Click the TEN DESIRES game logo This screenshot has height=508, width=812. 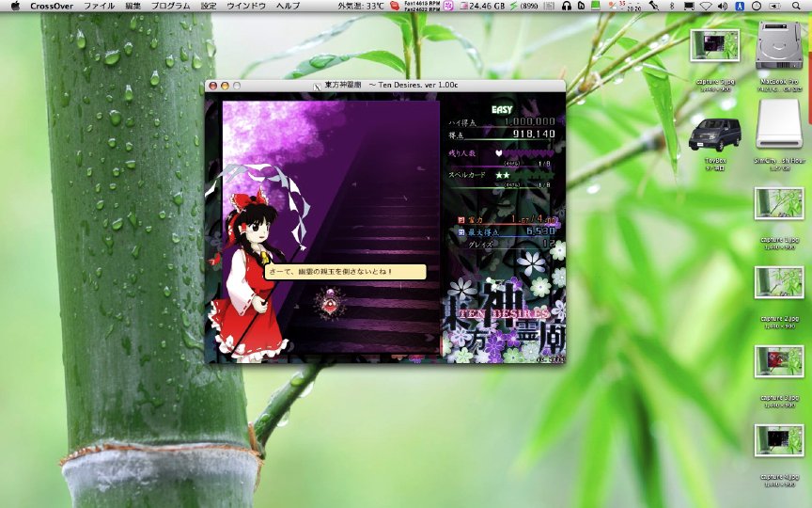(504, 314)
